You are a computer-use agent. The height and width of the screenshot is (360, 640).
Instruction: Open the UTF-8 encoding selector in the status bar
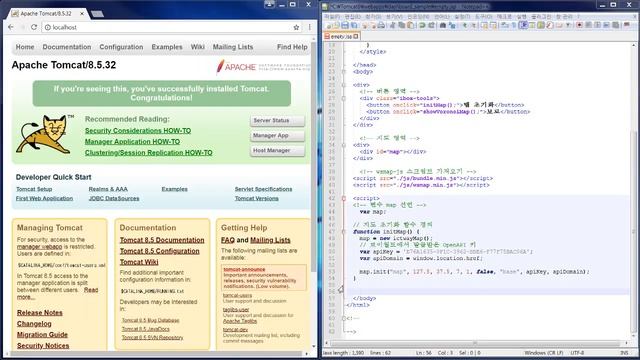coord(577,353)
